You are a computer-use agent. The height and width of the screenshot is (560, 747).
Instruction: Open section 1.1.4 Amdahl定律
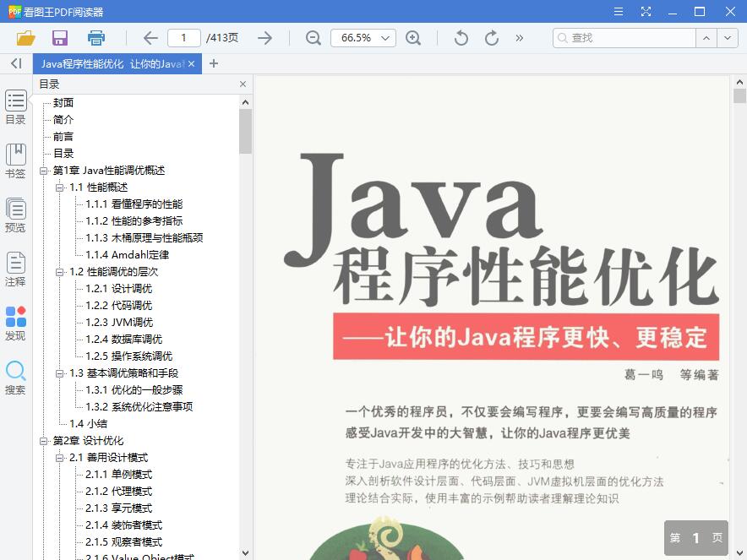128,255
